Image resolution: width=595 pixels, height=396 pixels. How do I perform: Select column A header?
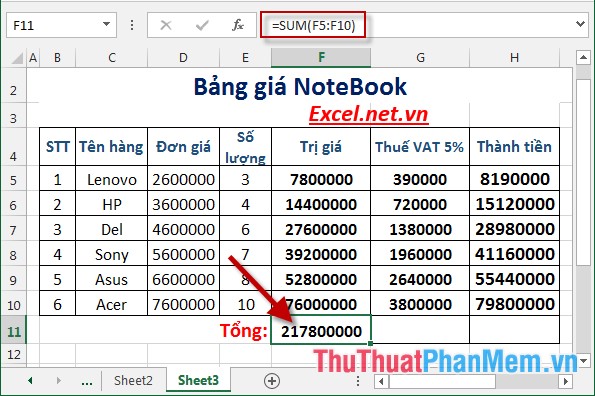click(x=33, y=58)
